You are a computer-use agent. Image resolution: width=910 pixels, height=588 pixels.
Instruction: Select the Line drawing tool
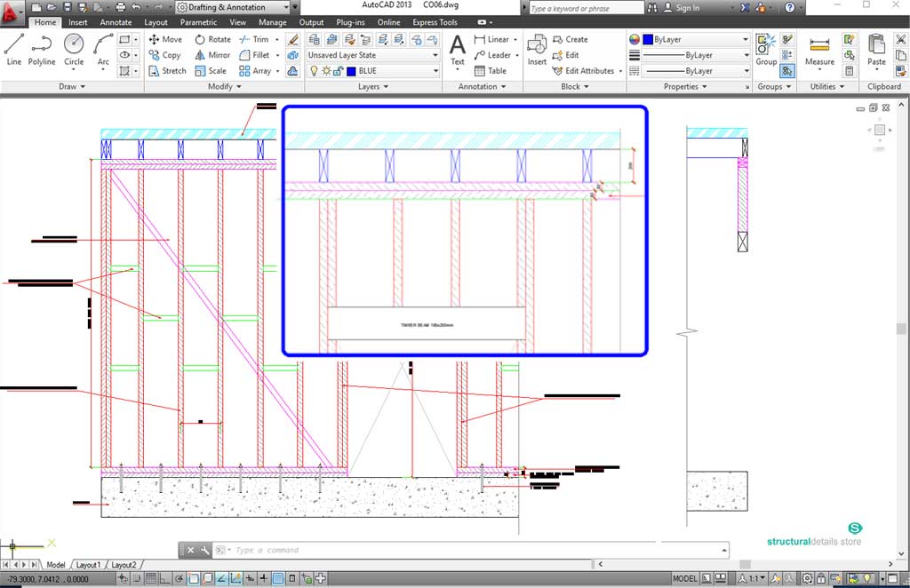(13, 48)
